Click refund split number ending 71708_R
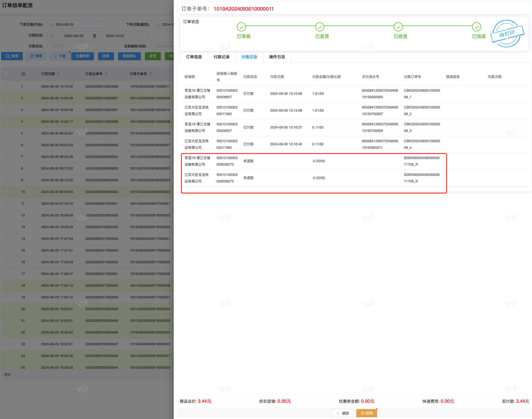Image resolution: width=532 pixels, height=419 pixels. pyautogui.click(x=422, y=161)
